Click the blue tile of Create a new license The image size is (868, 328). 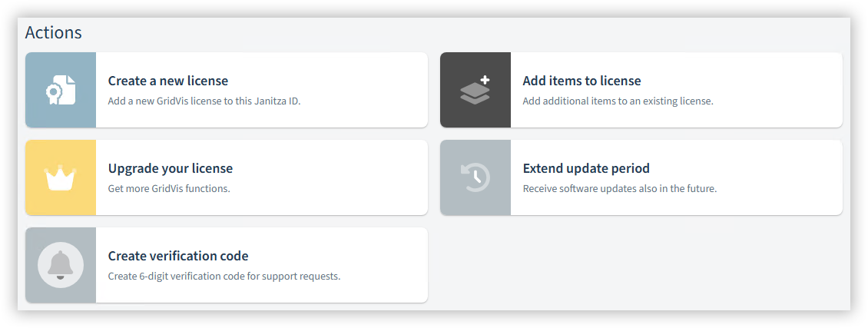61,90
